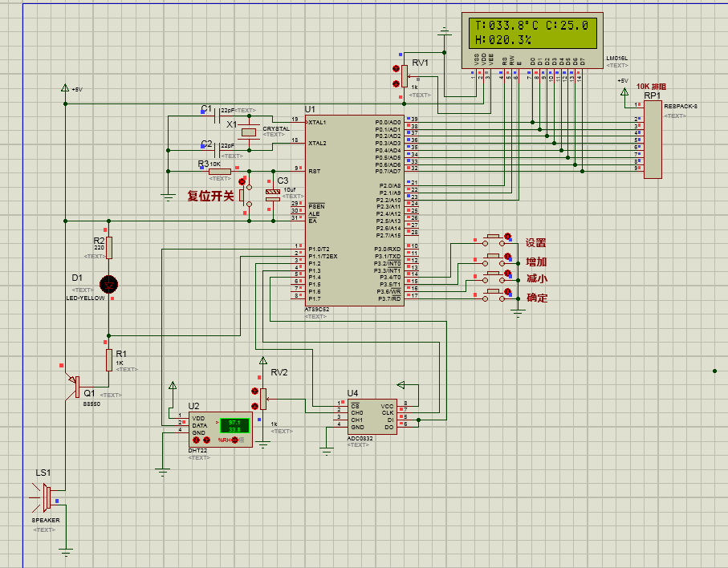The height and width of the screenshot is (568, 728).
Task: Toggle the 复位开关 reset switch actuator
Action: point(242,181)
